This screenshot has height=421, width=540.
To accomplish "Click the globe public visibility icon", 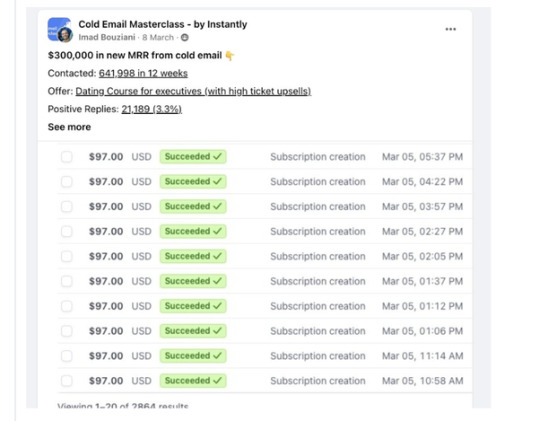I will pyautogui.click(x=185, y=37).
